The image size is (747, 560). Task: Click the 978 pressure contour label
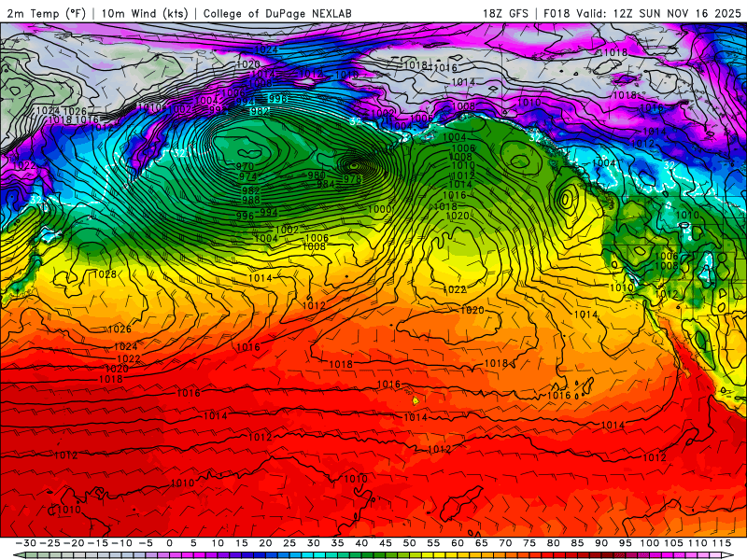pyautogui.click(x=353, y=179)
